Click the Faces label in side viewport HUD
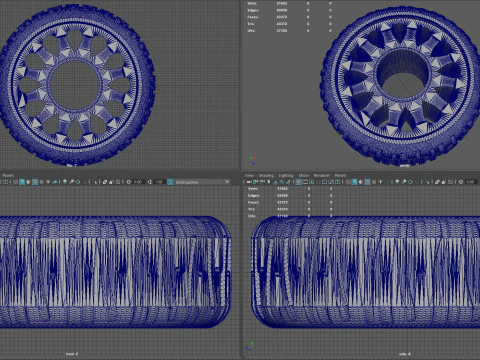The height and width of the screenshot is (360, 480). point(253,202)
